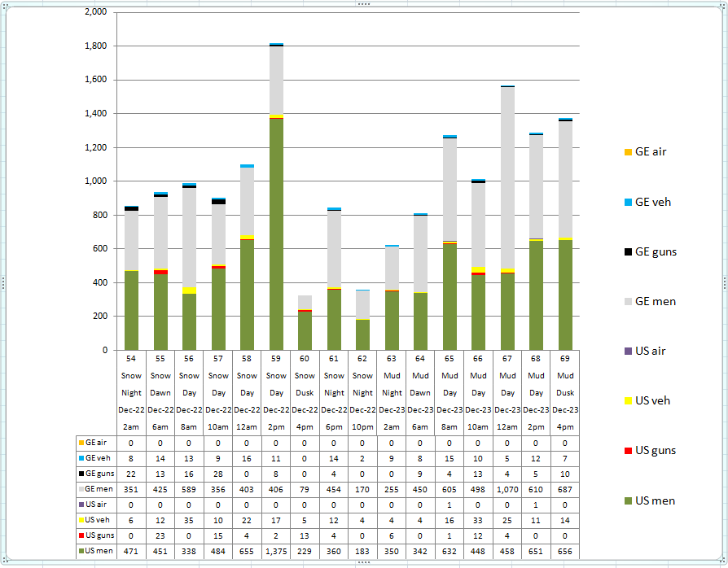This screenshot has width=728, height=568.
Task: Select the 'US veh' label in the right legend
Action: coord(652,400)
